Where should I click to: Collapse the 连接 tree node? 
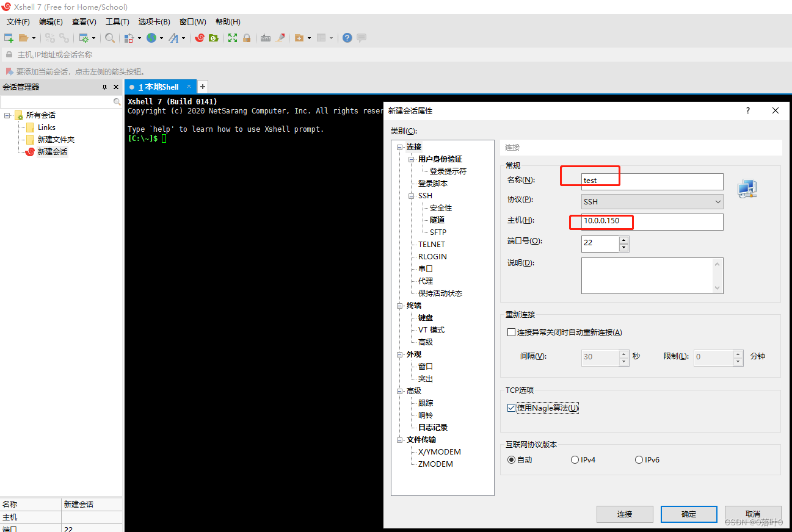tap(400, 147)
